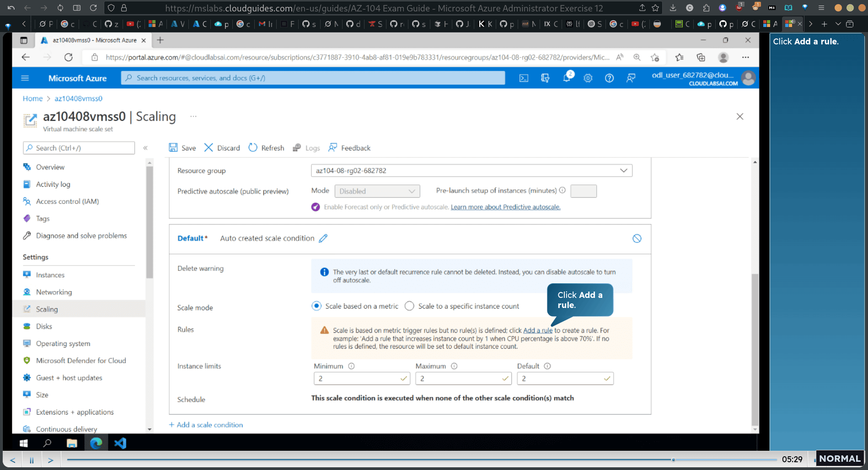The image size is (868, 470).
Task: Click Add a scale condition
Action: (x=206, y=425)
